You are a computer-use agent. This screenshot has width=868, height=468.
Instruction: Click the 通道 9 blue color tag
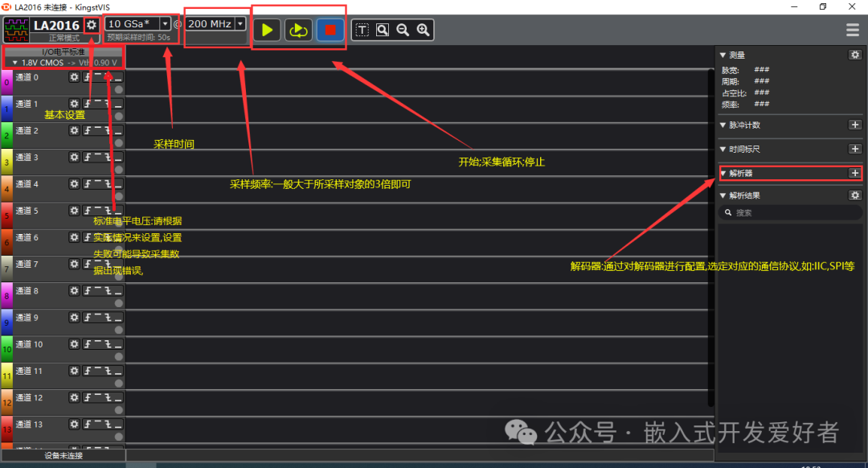pyautogui.click(x=6, y=322)
